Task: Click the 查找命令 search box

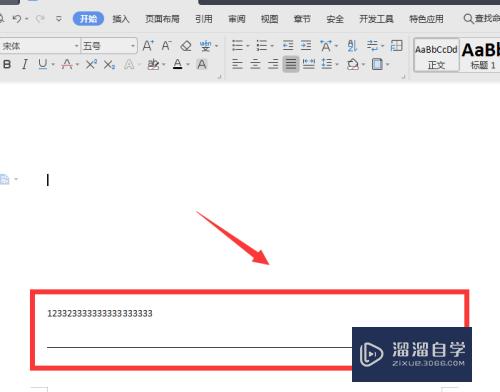Action: tap(482, 19)
